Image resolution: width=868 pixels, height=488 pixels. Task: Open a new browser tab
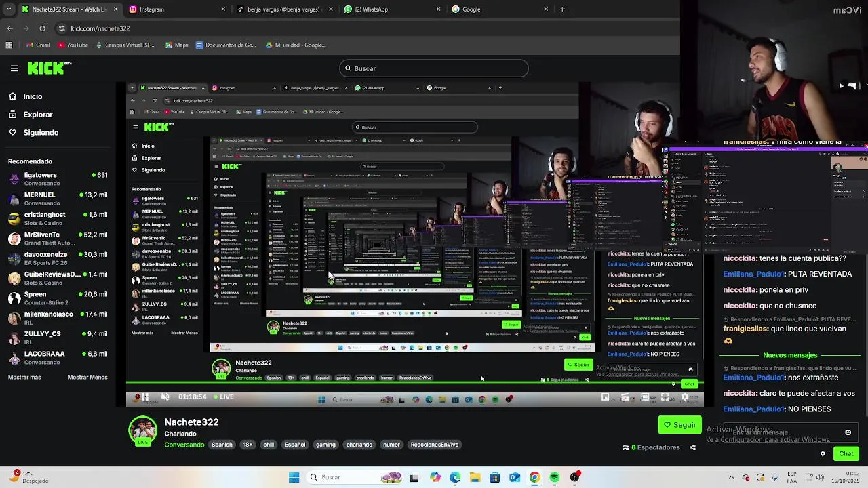[562, 9]
